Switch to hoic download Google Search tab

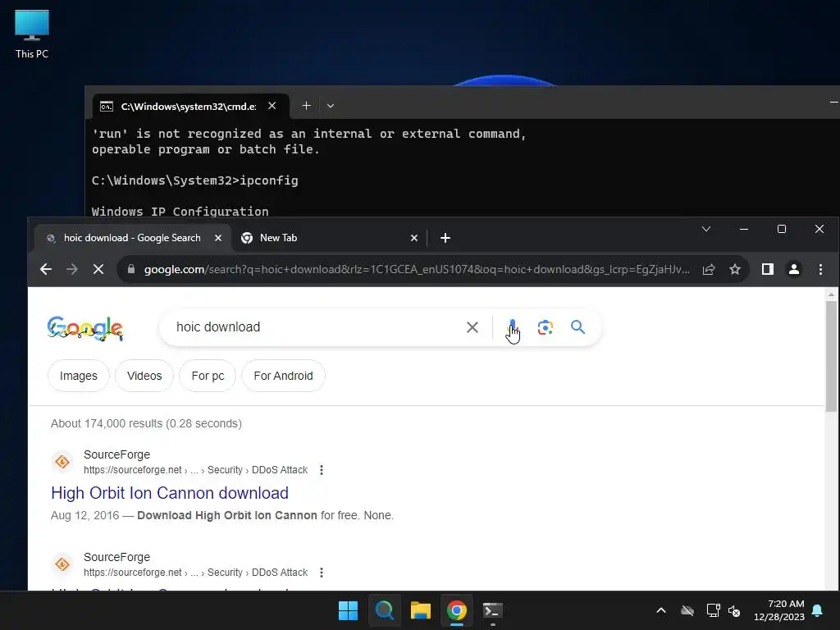click(132, 238)
